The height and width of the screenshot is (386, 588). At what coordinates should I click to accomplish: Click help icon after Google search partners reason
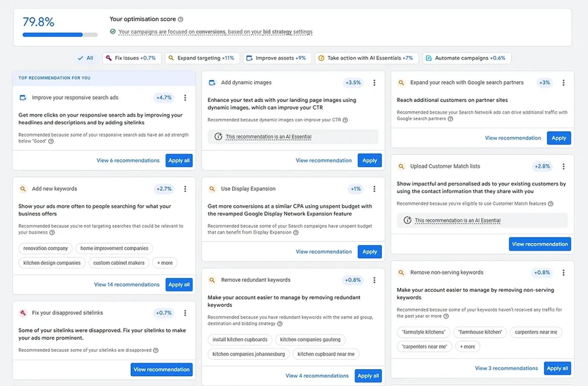(451, 119)
